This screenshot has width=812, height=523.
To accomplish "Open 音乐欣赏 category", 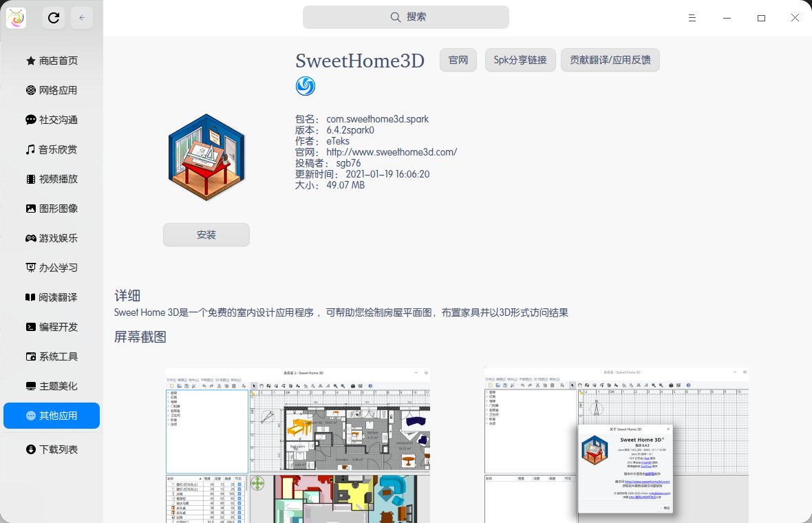I will tap(52, 149).
